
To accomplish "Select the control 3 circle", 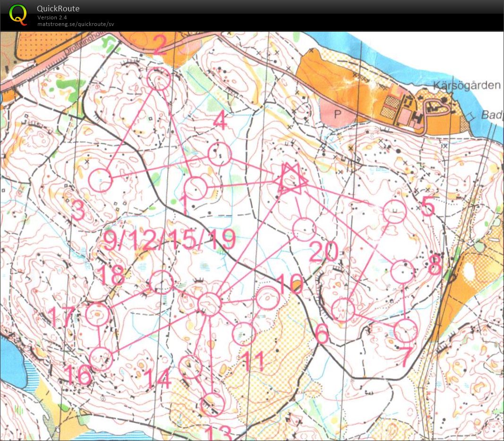I will point(100,180).
